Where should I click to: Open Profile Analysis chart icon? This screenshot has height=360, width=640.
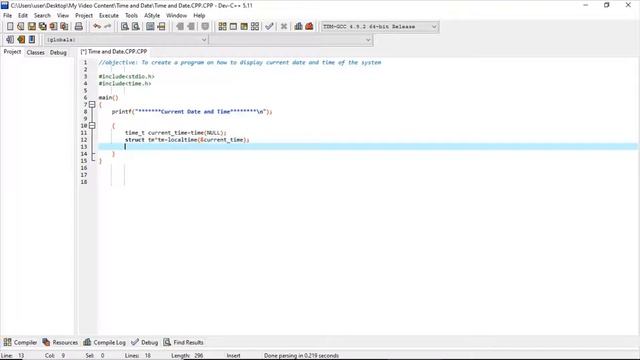[x=298, y=27]
